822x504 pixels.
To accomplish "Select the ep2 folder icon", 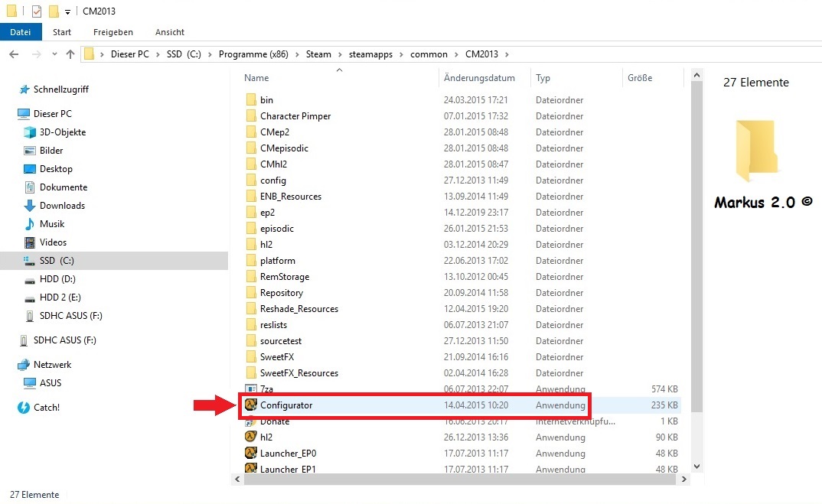I will (251, 212).
